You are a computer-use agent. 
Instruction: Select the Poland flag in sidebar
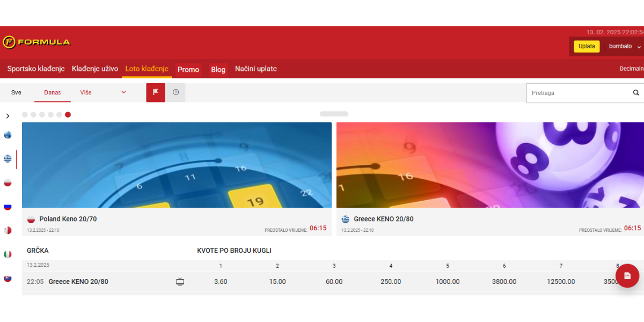point(8,182)
